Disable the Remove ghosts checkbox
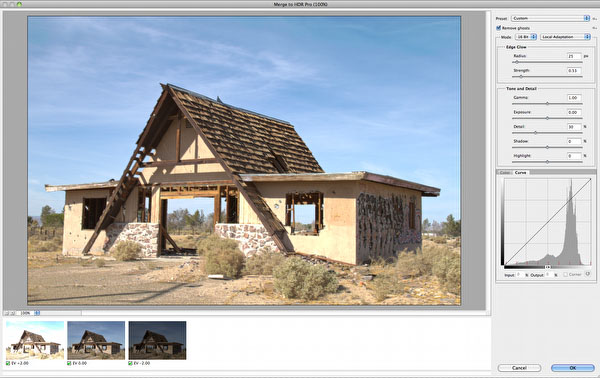The image size is (600, 378). point(498,28)
